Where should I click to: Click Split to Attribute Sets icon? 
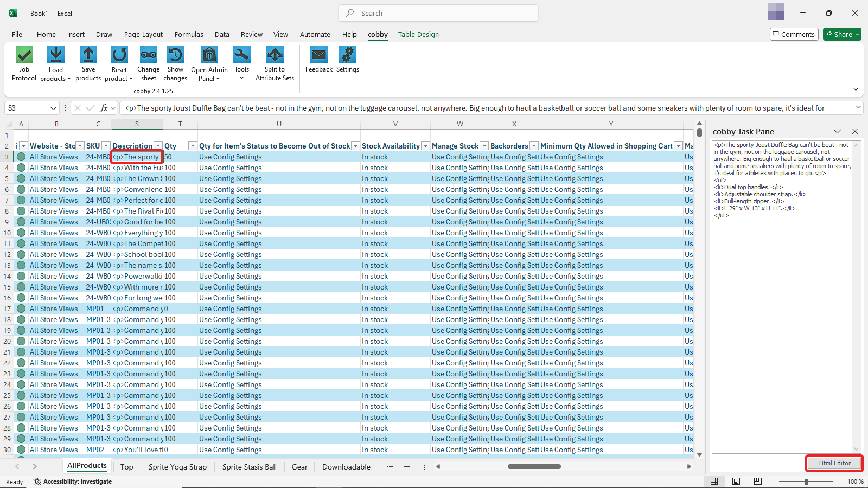[275, 56]
